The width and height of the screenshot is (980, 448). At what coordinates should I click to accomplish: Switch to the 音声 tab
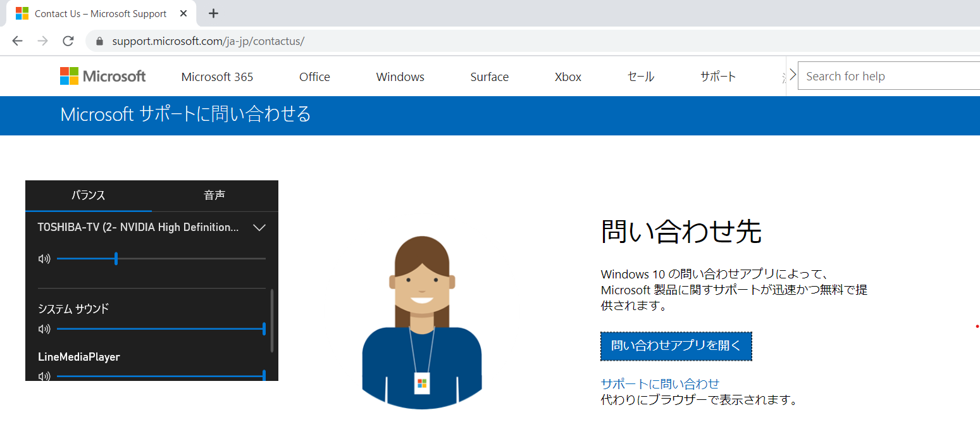point(215,195)
